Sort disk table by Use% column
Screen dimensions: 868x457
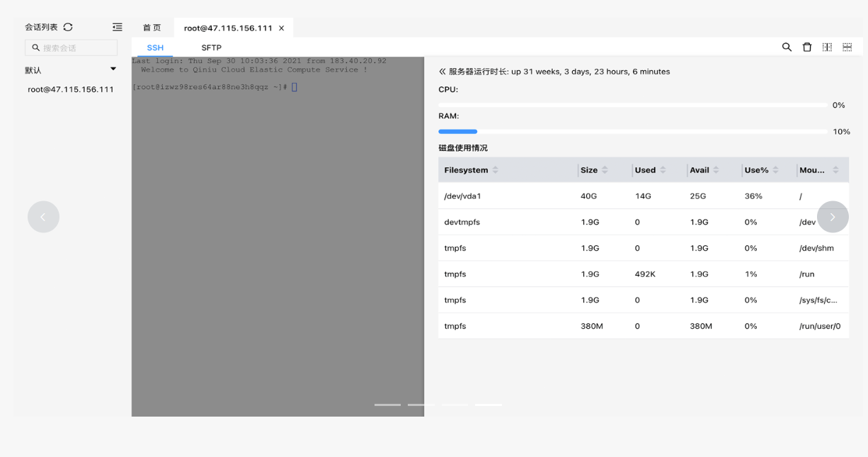[776, 170]
